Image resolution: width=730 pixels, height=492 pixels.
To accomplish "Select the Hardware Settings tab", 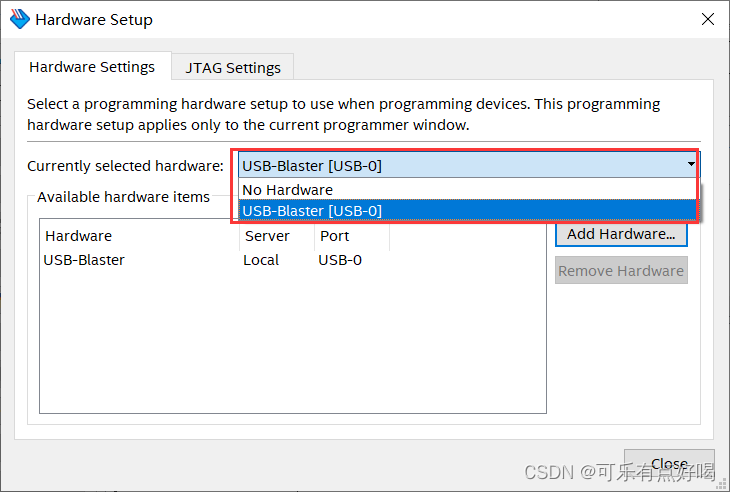I will (x=92, y=67).
